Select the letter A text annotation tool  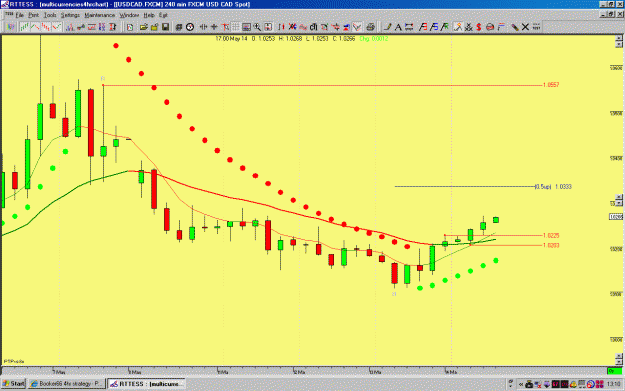pyautogui.click(x=398, y=27)
